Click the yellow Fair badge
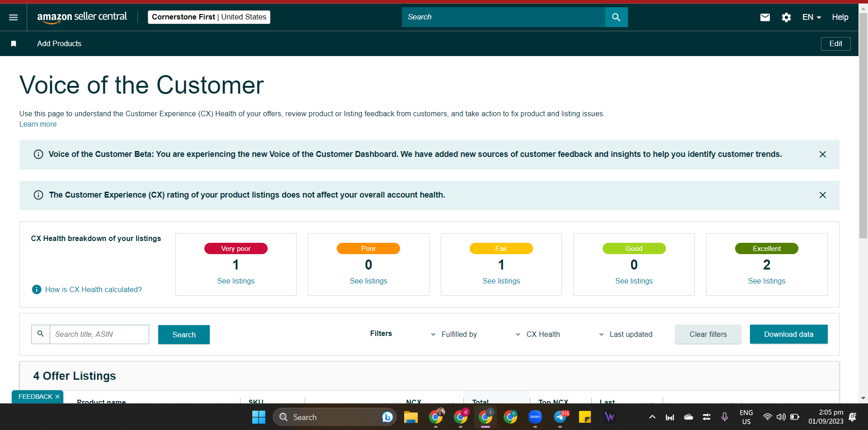868x430 pixels. [501, 249]
